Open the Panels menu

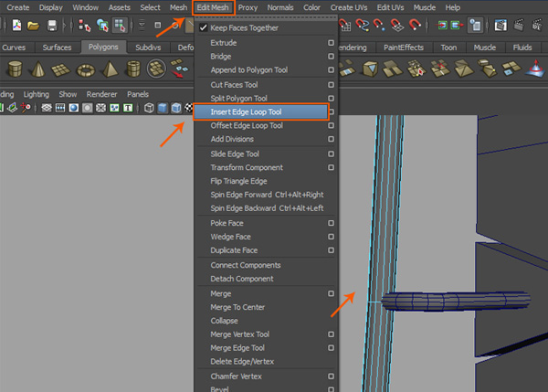point(138,94)
